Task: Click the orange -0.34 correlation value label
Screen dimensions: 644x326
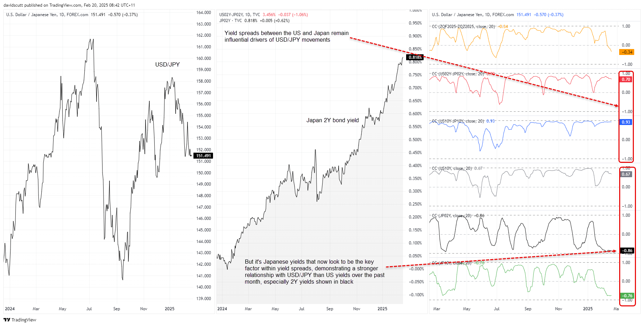Action: (x=627, y=52)
